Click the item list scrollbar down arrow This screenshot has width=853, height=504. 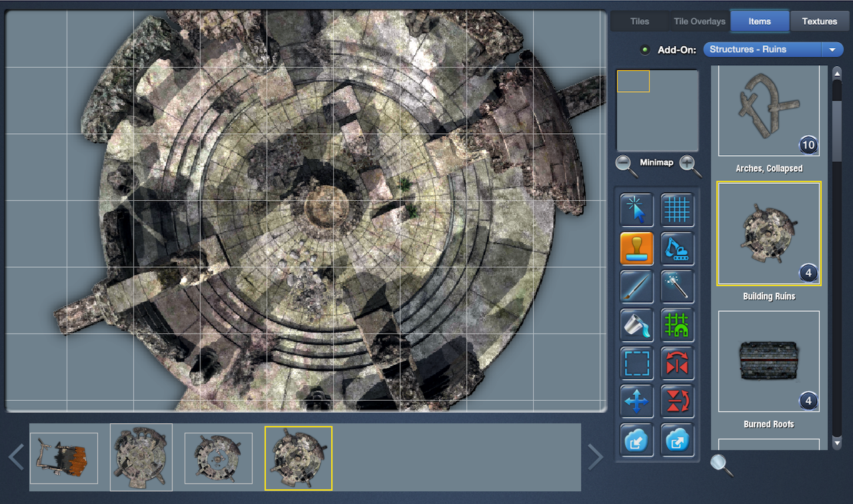click(837, 443)
